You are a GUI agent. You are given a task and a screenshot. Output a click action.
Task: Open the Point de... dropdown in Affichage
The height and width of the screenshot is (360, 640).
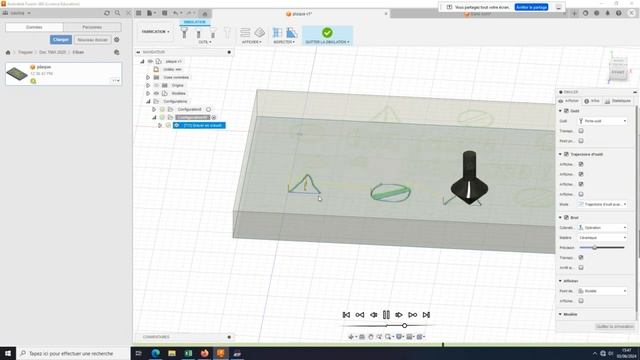pos(602,291)
